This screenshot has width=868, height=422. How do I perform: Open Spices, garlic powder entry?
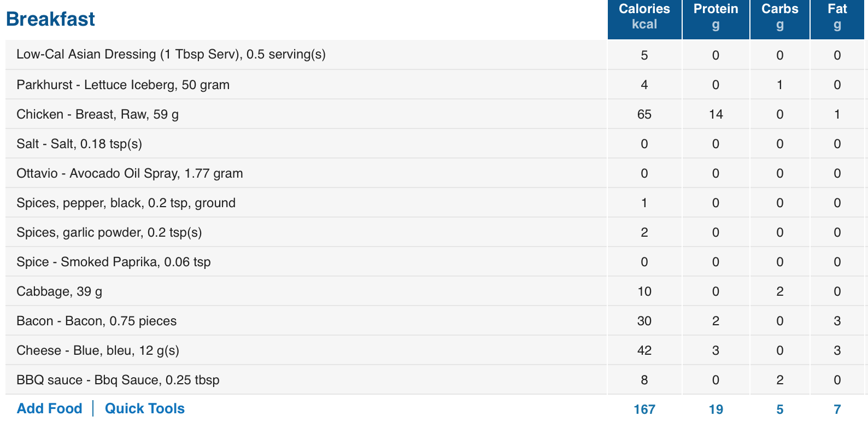109,232
